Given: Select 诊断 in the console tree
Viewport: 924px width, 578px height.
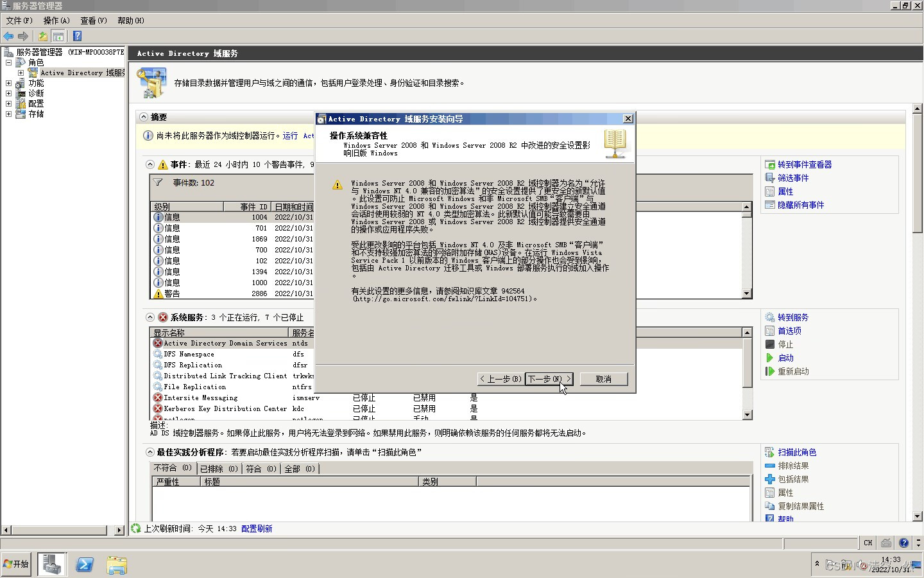Looking at the screenshot, I should click(36, 93).
